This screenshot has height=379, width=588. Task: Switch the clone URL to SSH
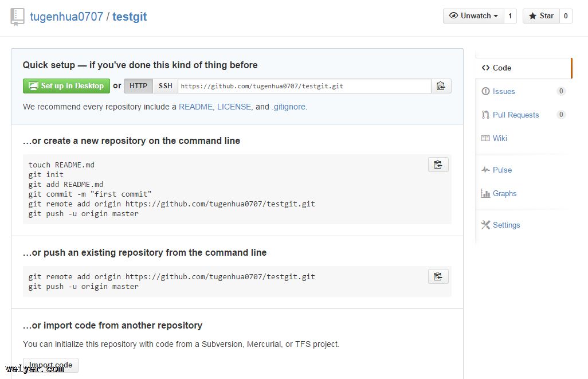coord(165,86)
